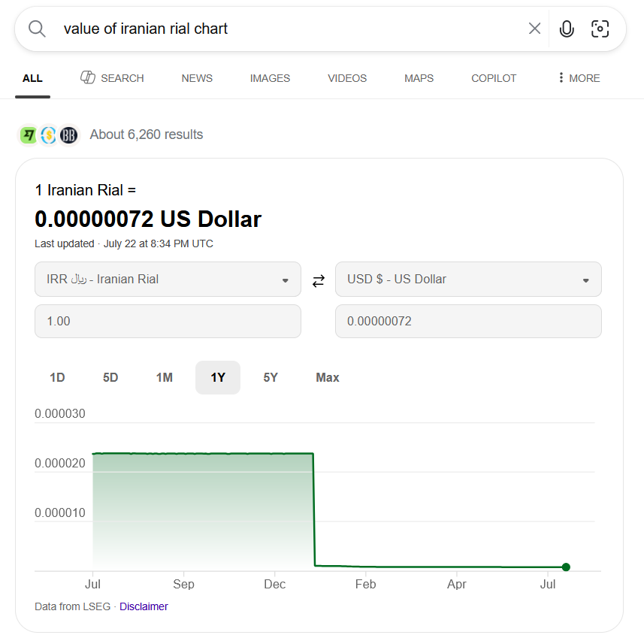
Task: Open visual search camera icon
Action: (x=600, y=29)
